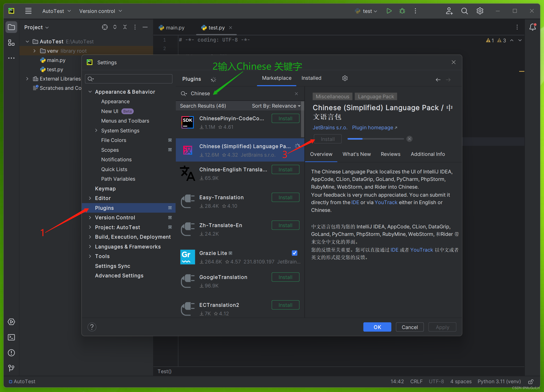Open the main hamburger menu

click(28, 11)
